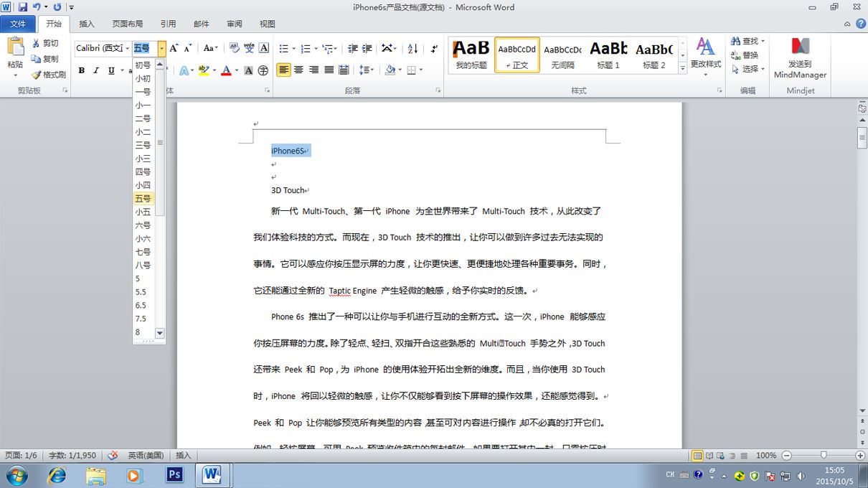Switch to the 页面布局 (Page Layout) tab
The height and width of the screenshot is (488, 868).
[x=127, y=24]
